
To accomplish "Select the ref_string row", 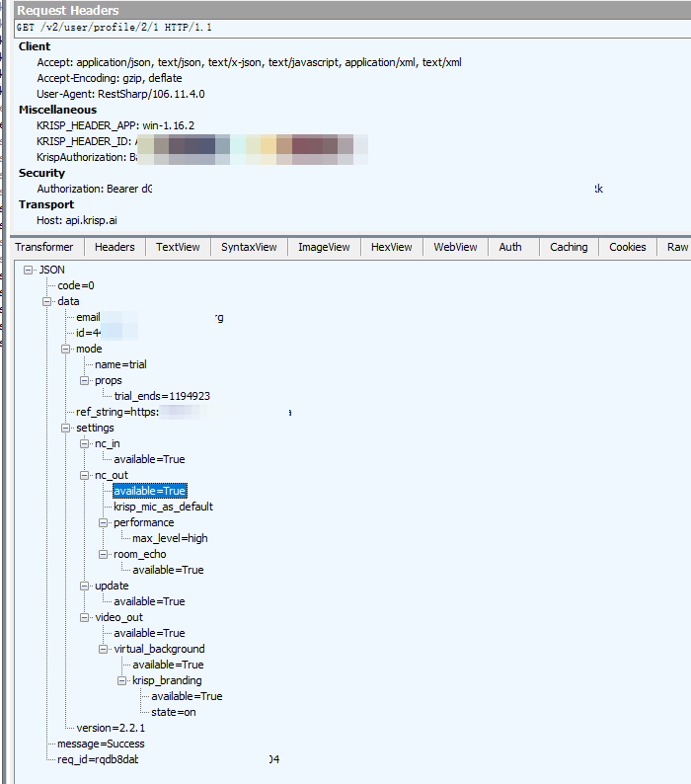I will pos(184,412).
